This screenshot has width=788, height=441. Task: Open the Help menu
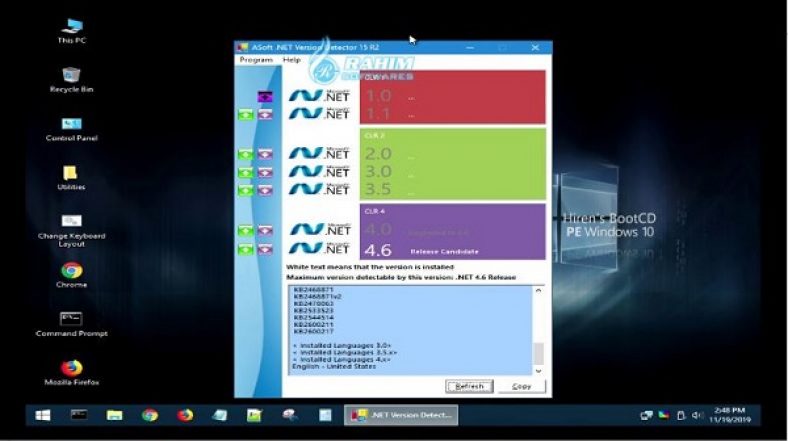coord(291,60)
